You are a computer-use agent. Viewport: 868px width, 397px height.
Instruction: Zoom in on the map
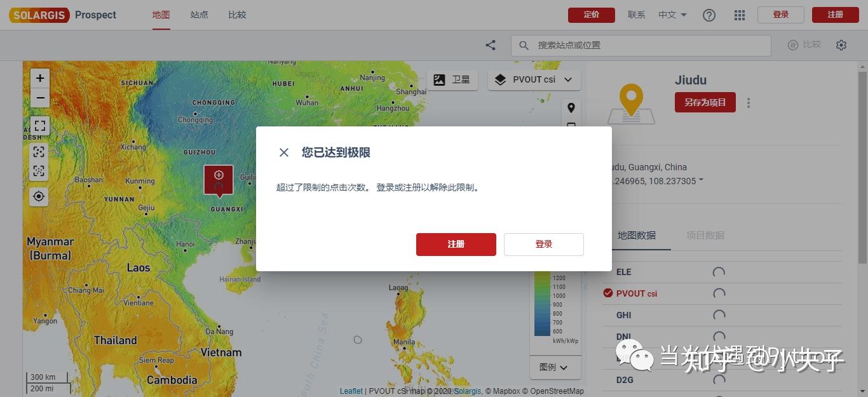(x=39, y=77)
